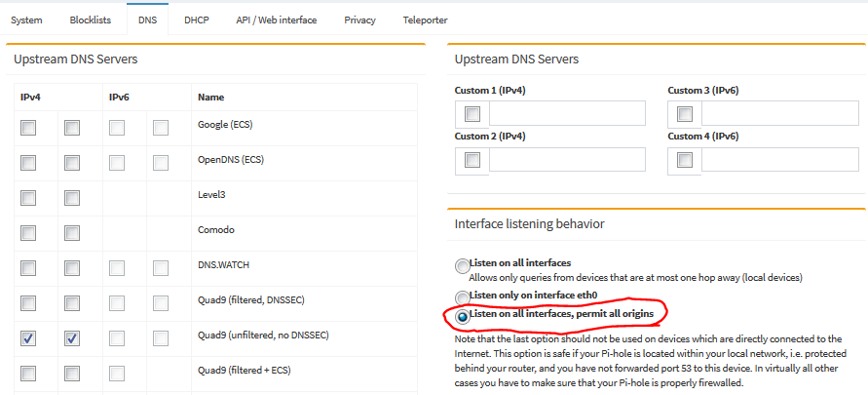
Task: Click the Custom 4 (IPv6) address field
Action: pos(780,160)
